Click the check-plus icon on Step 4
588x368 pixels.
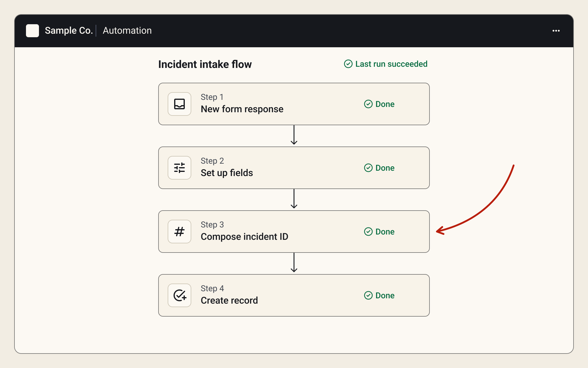point(179,295)
